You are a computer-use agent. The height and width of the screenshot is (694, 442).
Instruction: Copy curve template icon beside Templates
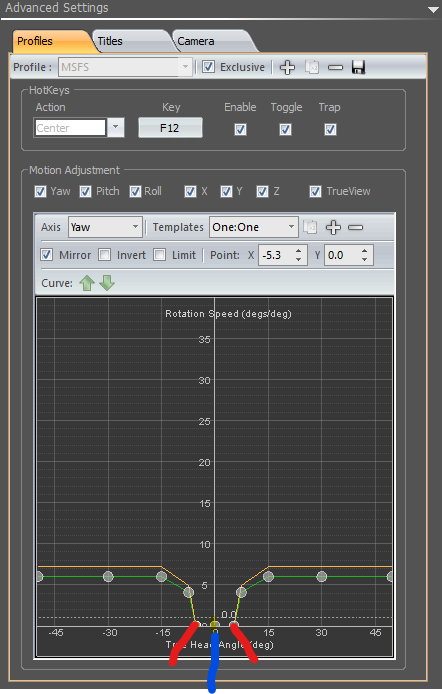[x=311, y=227]
